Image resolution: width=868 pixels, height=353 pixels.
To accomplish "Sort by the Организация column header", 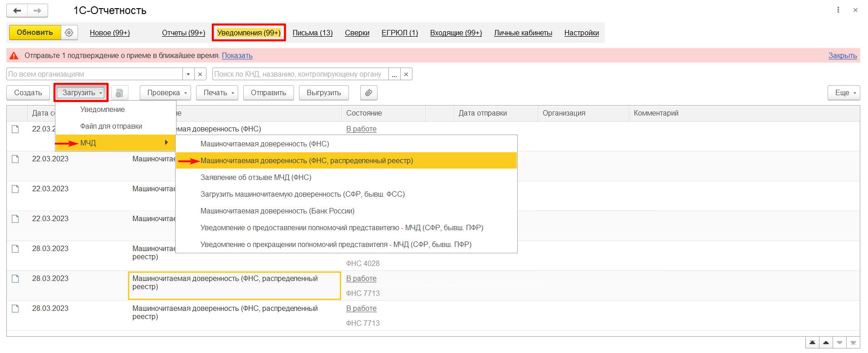I will (584, 113).
